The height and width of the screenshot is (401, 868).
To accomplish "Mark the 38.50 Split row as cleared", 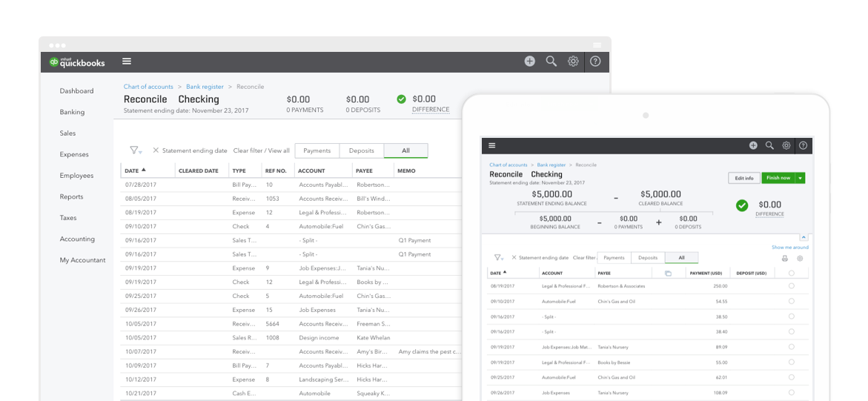I will pos(791,317).
